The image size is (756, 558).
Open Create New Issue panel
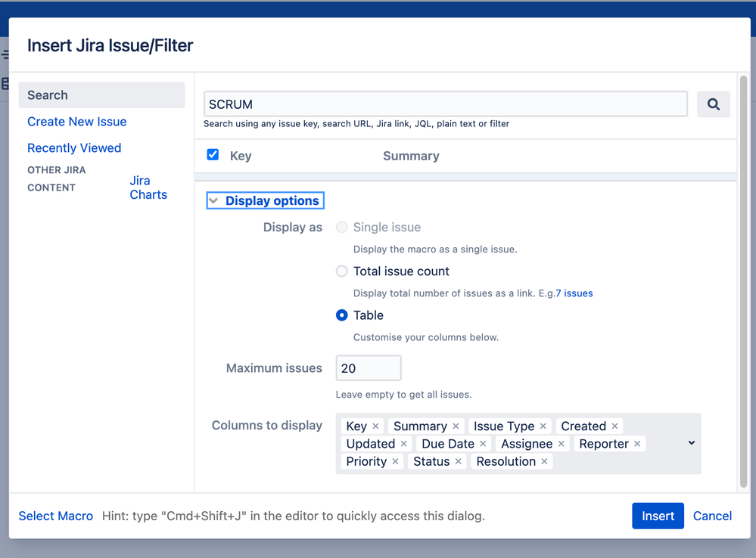click(x=76, y=122)
